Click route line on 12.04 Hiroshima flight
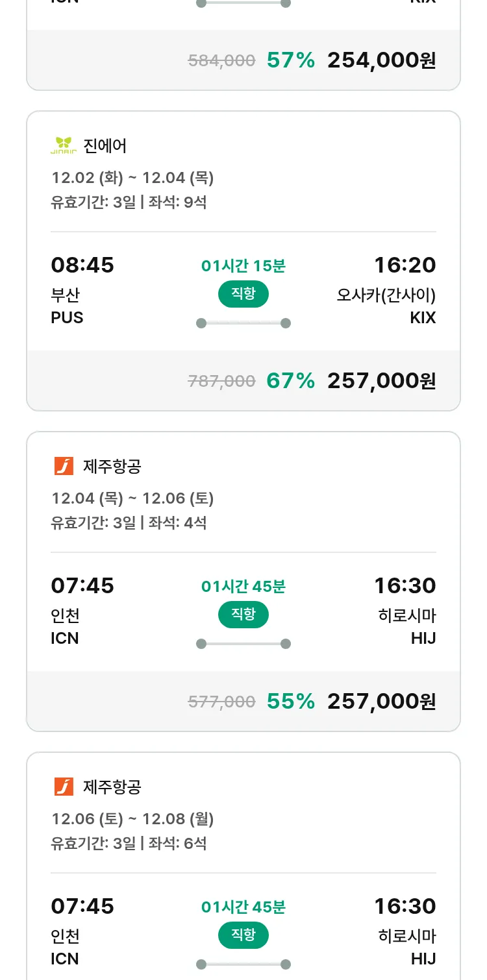The image size is (487, 980). (x=243, y=644)
